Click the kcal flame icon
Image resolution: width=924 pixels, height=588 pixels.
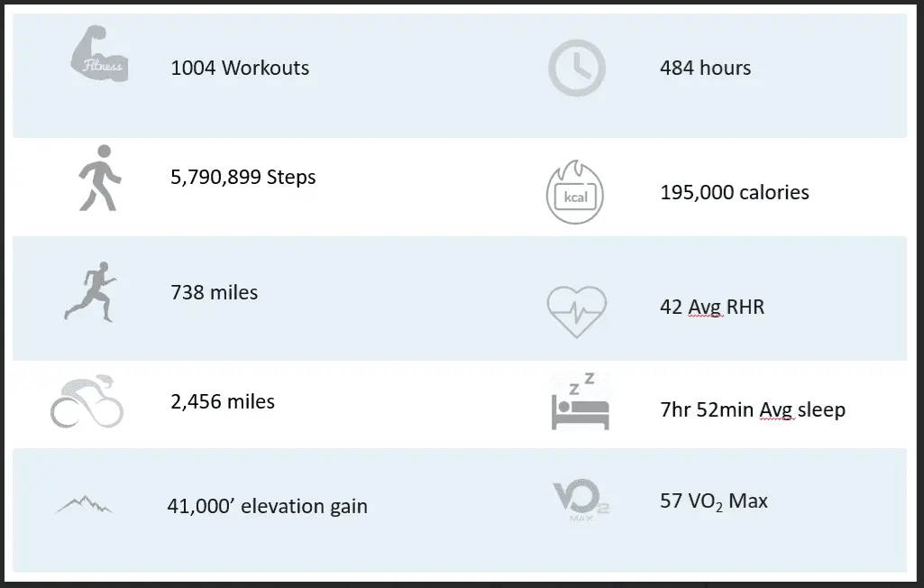[x=576, y=191]
